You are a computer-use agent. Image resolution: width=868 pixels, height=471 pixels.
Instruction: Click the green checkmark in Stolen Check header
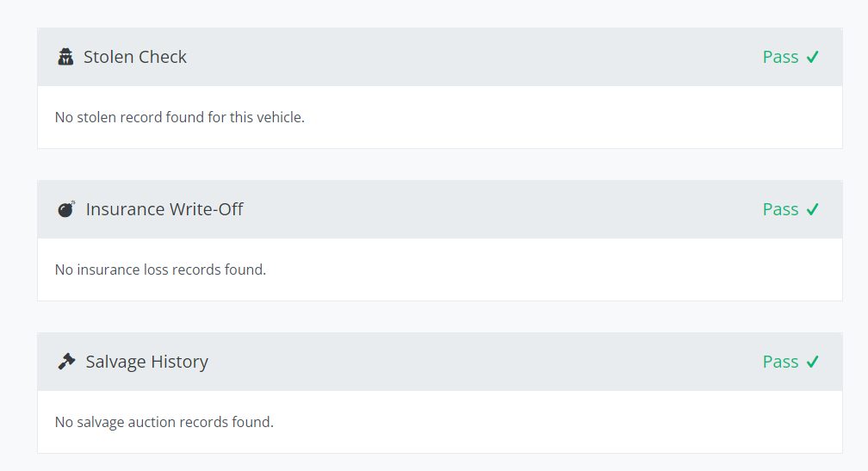click(x=813, y=58)
